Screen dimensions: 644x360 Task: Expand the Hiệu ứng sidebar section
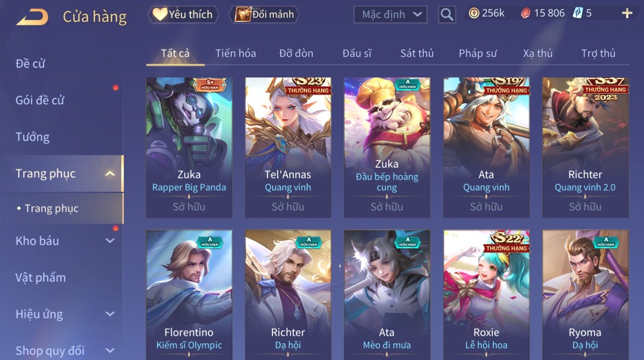pos(110,314)
